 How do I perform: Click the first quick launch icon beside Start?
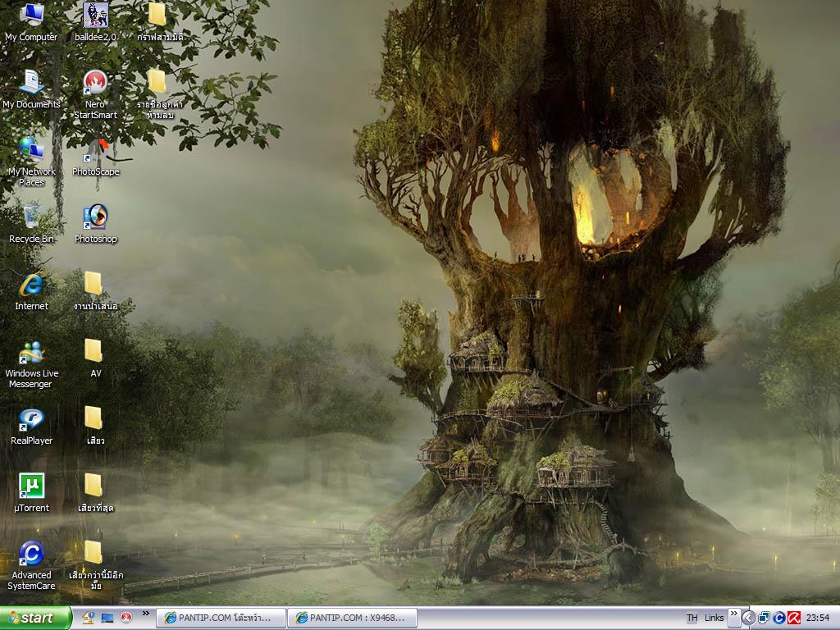(89, 618)
